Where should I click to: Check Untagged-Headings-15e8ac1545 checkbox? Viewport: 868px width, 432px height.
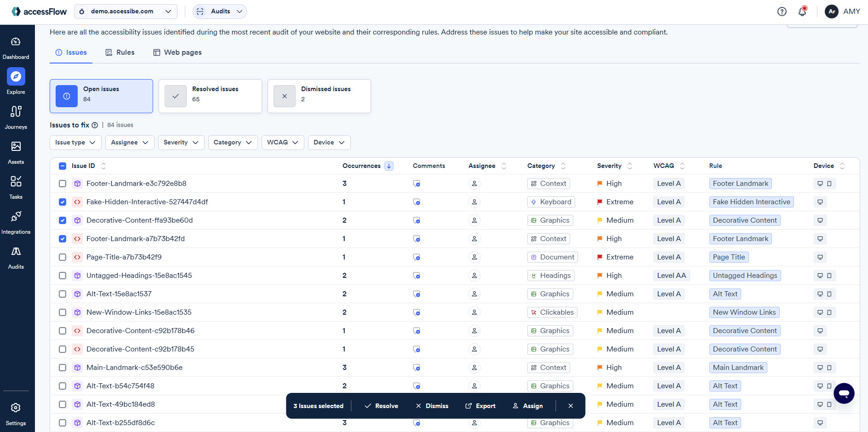[63, 276]
